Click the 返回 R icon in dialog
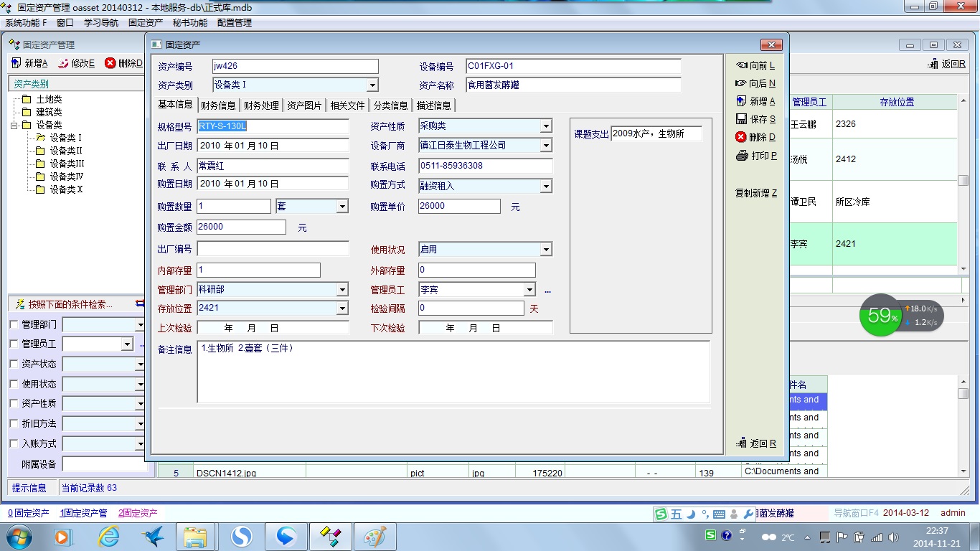 tap(742, 443)
